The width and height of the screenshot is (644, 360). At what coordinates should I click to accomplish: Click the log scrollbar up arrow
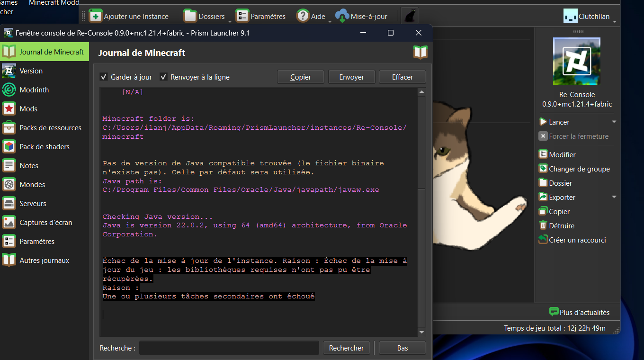click(421, 92)
